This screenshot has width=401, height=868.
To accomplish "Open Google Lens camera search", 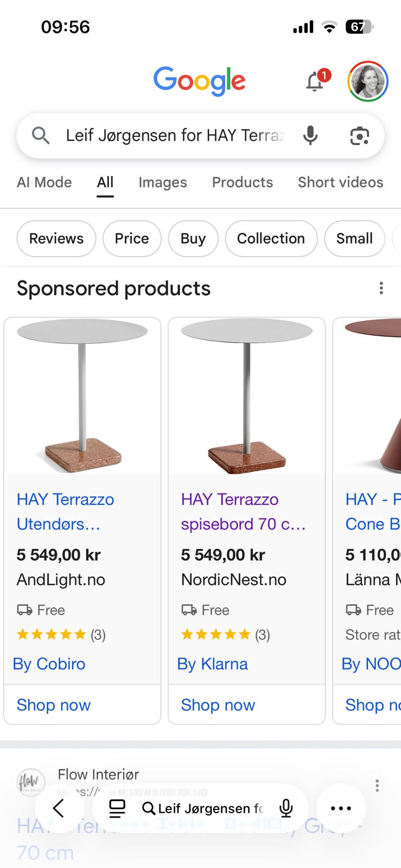I will click(359, 136).
